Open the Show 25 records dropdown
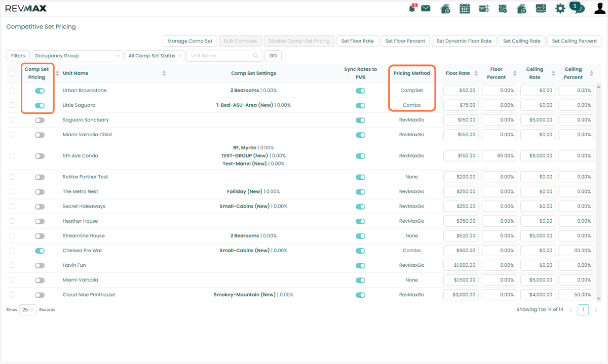 pos(28,310)
